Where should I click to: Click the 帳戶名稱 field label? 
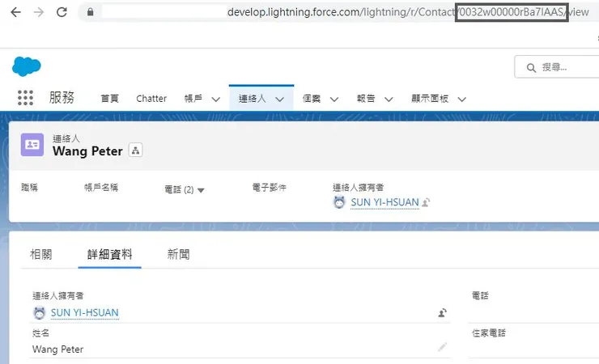pos(101,188)
